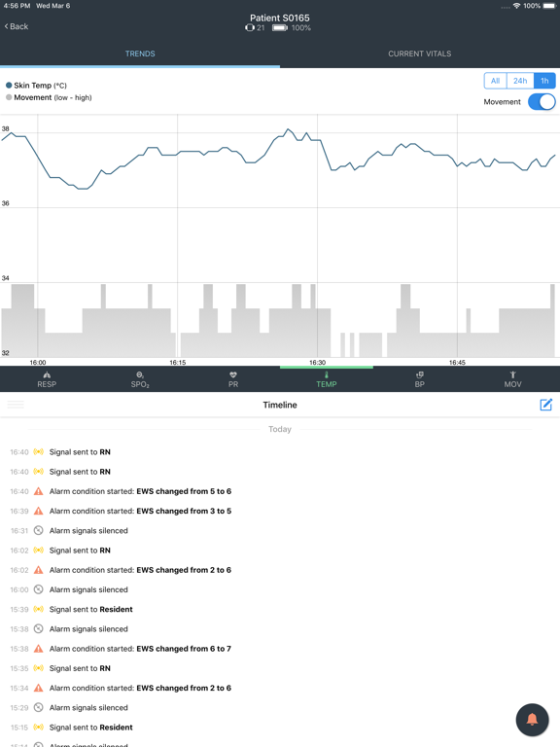The width and height of the screenshot is (560, 747).
Task: Toggle the Movement switch off
Action: [542, 102]
